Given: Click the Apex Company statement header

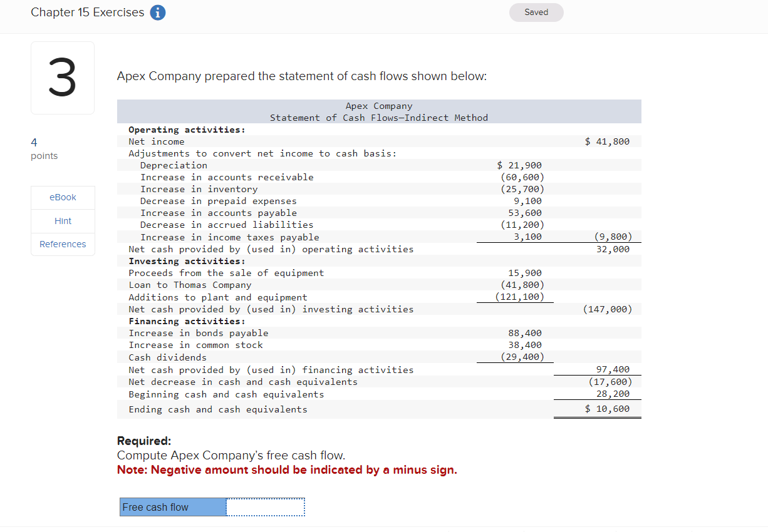Looking at the screenshot, I should [x=378, y=111].
